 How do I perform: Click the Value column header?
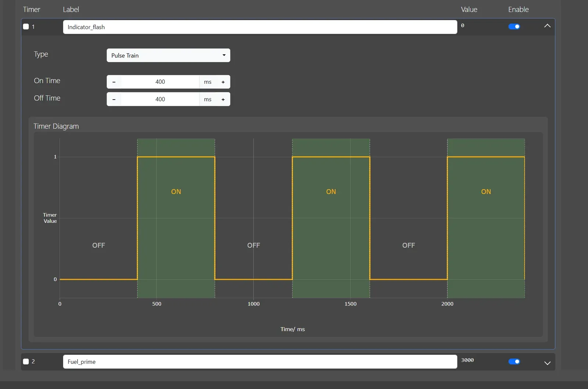(469, 10)
